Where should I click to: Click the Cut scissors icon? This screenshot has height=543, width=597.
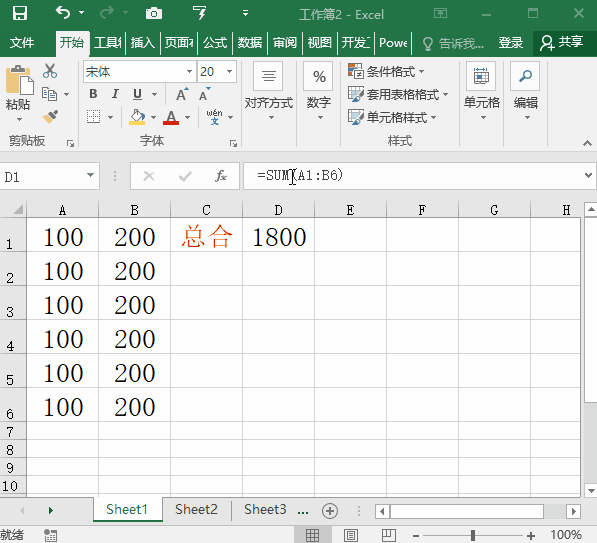coord(50,71)
